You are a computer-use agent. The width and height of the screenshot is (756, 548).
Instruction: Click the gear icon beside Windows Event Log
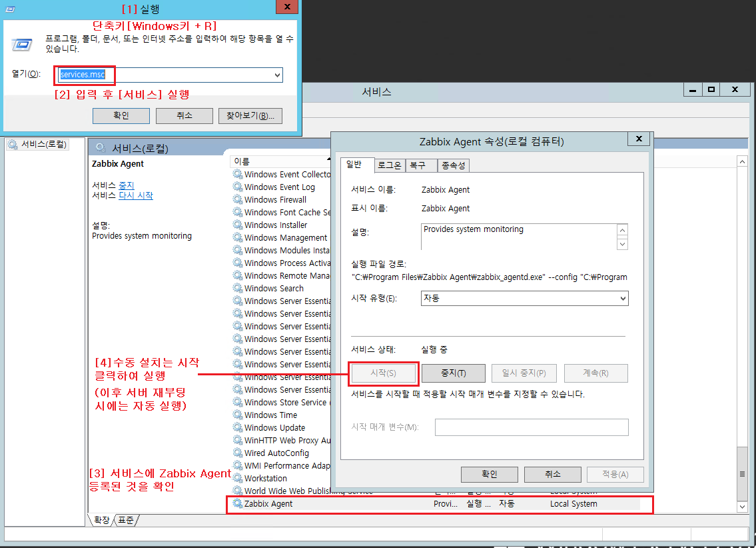click(x=238, y=187)
